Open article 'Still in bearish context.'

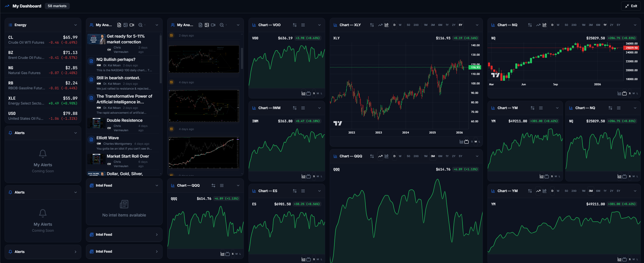(x=123, y=83)
